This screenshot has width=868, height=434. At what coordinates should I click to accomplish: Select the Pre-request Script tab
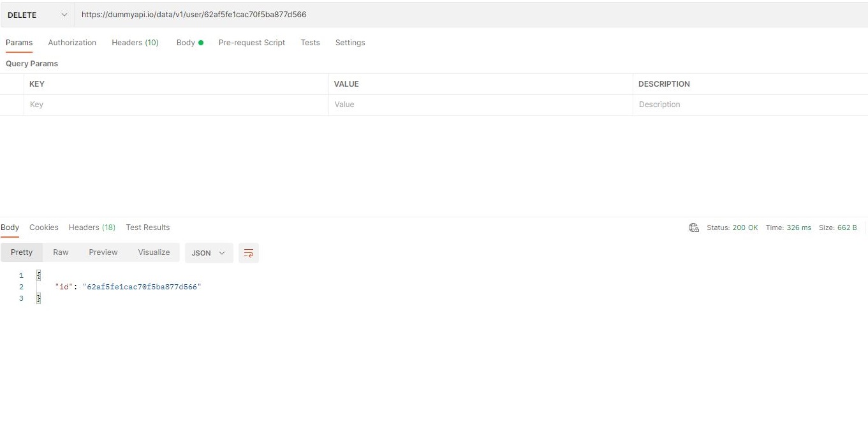251,42
